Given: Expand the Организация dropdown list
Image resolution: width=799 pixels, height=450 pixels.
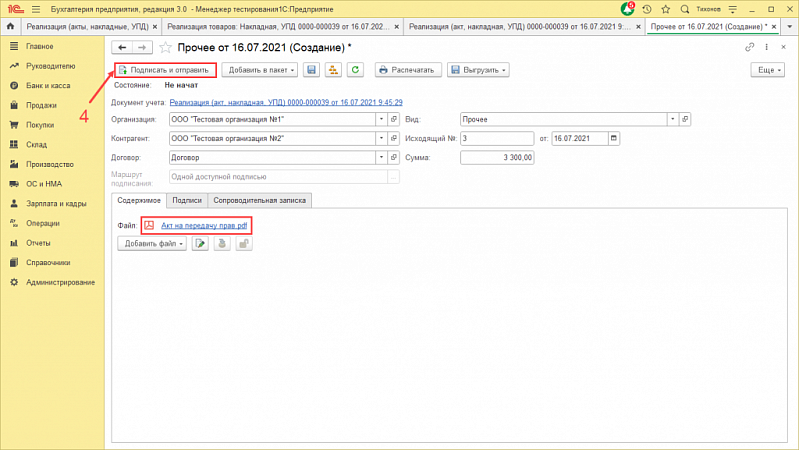Looking at the screenshot, I should (x=381, y=119).
